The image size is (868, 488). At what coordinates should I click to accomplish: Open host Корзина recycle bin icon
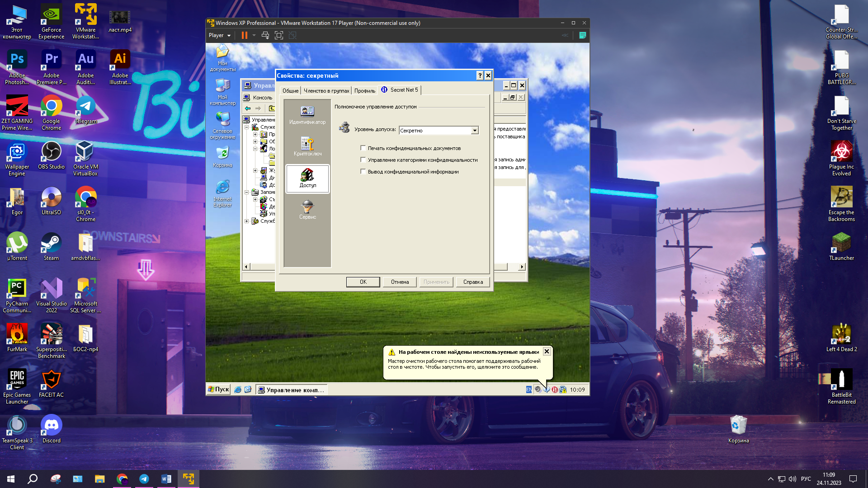click(738, 429)
